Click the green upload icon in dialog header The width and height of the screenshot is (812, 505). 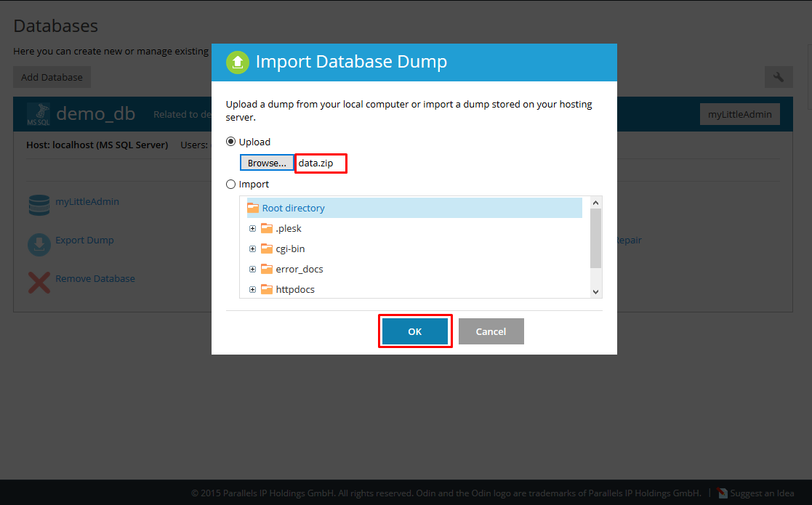pyautogui.click(x=237, y=62)
